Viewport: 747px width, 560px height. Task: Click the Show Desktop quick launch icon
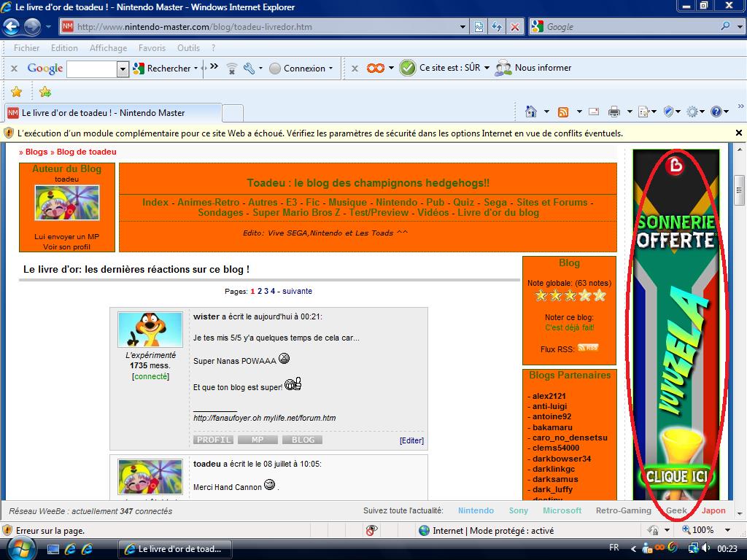(x=53, y=550)
